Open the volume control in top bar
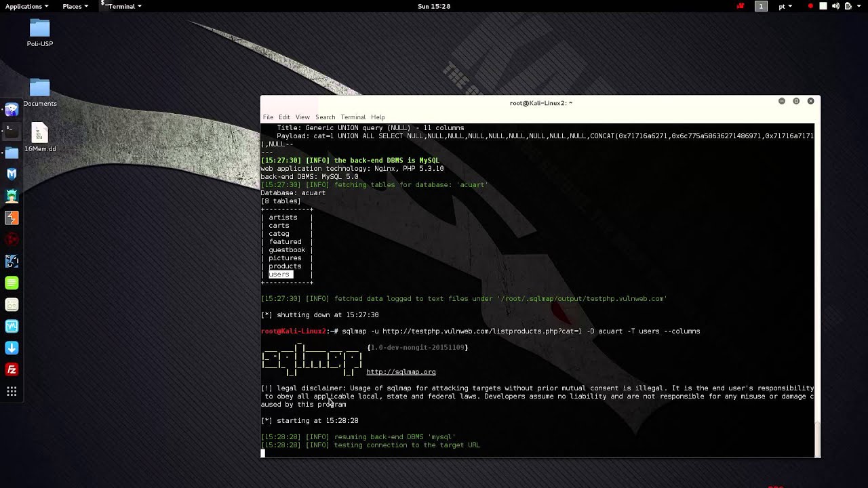 coord(835,6)
